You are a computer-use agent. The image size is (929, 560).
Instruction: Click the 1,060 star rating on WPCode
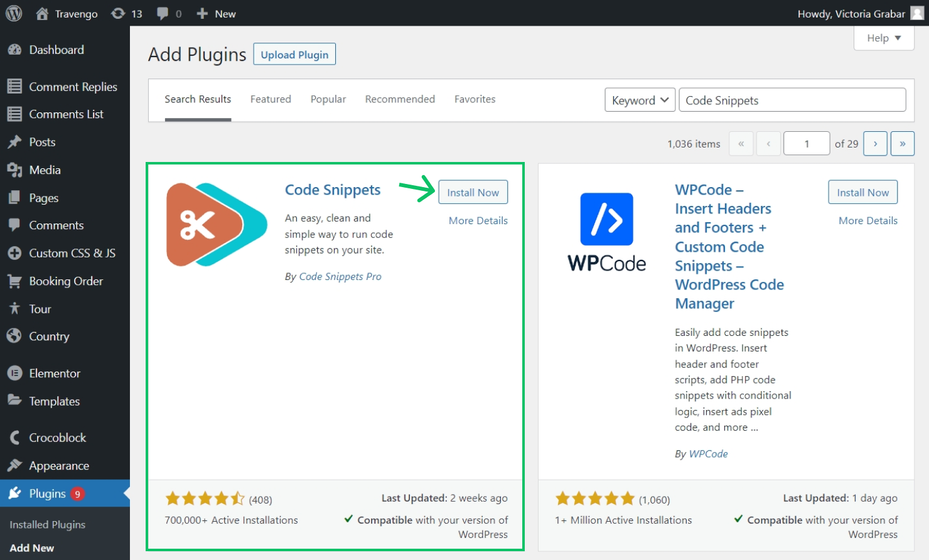click(613, 499)
